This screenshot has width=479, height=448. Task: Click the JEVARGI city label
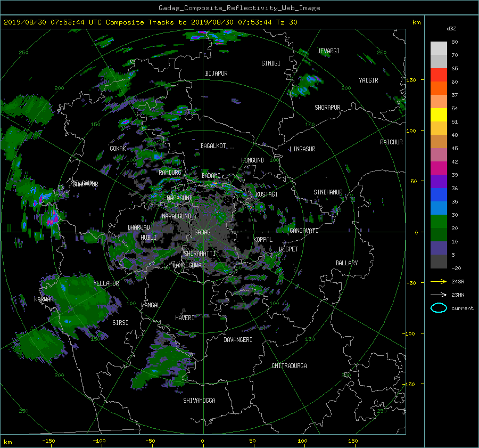[328, 51]
